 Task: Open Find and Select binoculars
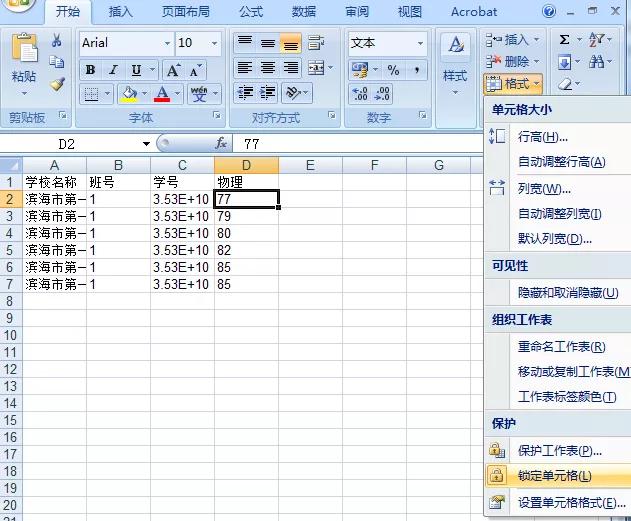tap(596, 62)
